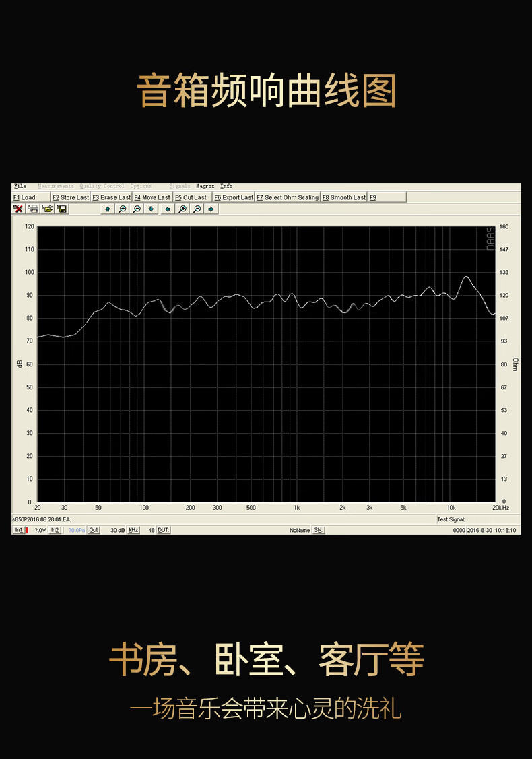Open the Quality Control menu
Image resolution: width=532 pixels, height=759 pixels.
pos(102,186)
